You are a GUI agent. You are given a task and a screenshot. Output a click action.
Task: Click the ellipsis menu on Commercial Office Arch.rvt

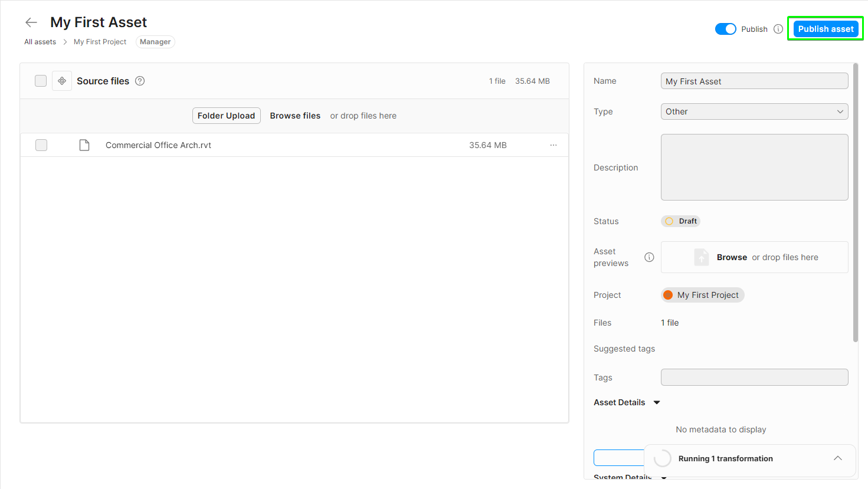click(x=553, y=145)
